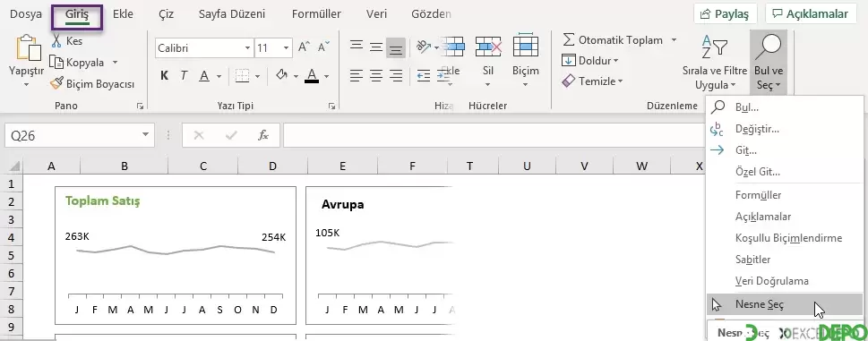Switch to the Sayfa Düzeni tab
868x341 pixels.
(x=232, y=14)
